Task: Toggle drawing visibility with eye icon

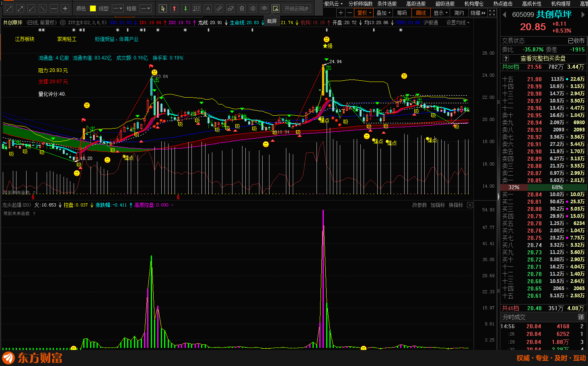Action: 264,8
